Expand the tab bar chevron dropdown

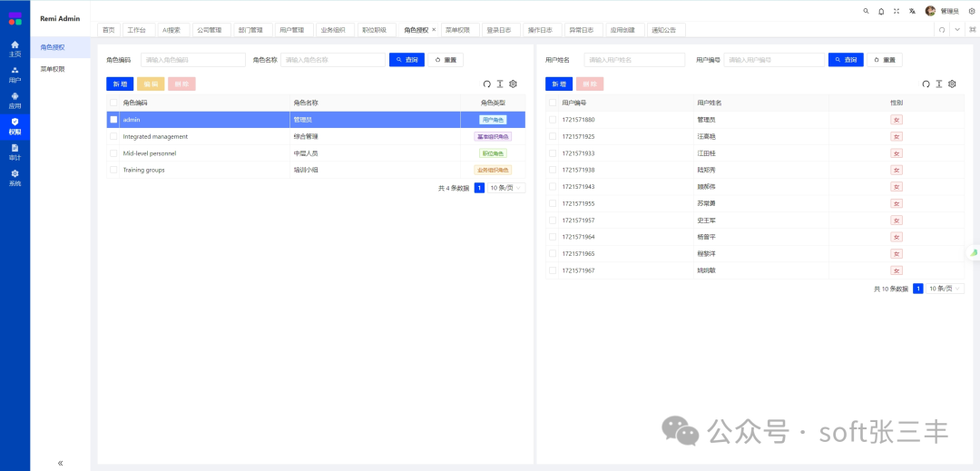956,30
